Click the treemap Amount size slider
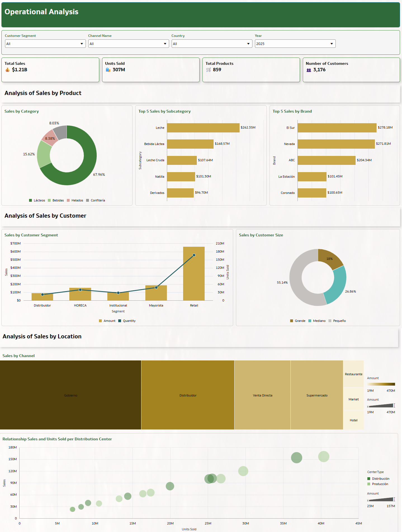 click(381, 405)
